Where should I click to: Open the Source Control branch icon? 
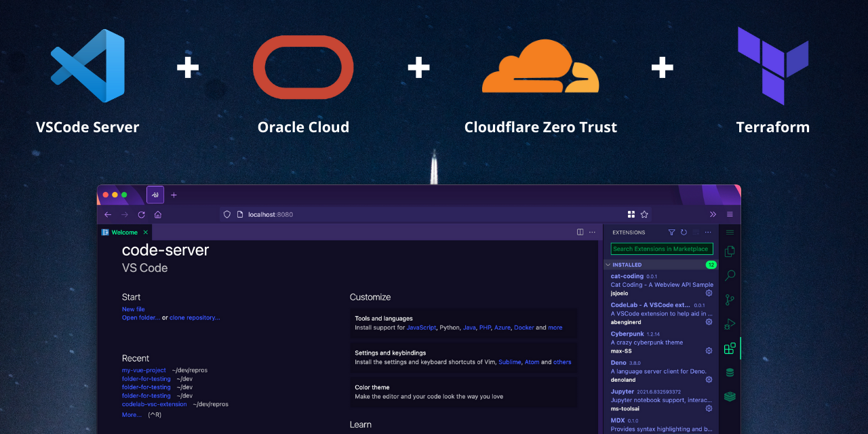[730, 300]
